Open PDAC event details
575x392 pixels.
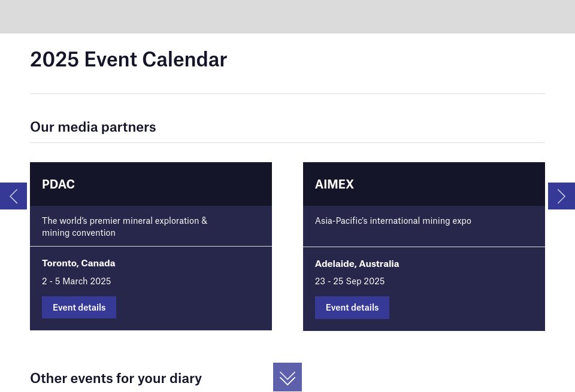(x=78, y=307)
